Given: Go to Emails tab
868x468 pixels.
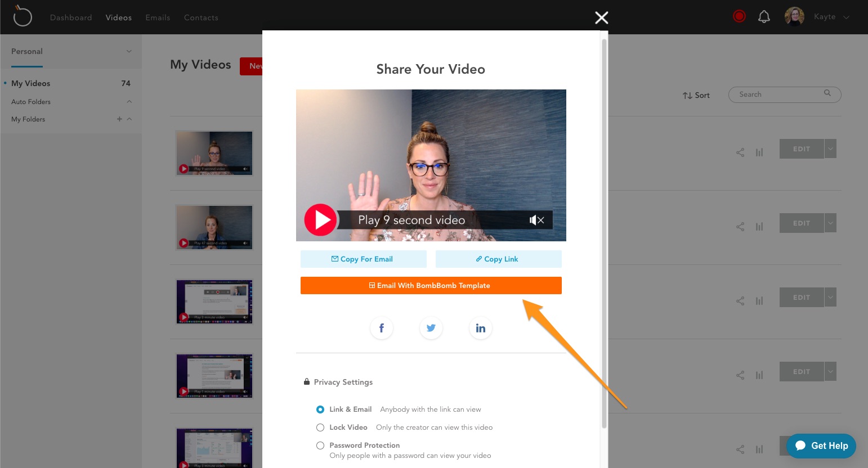Looking at the screenshot, I should [158, 17].
